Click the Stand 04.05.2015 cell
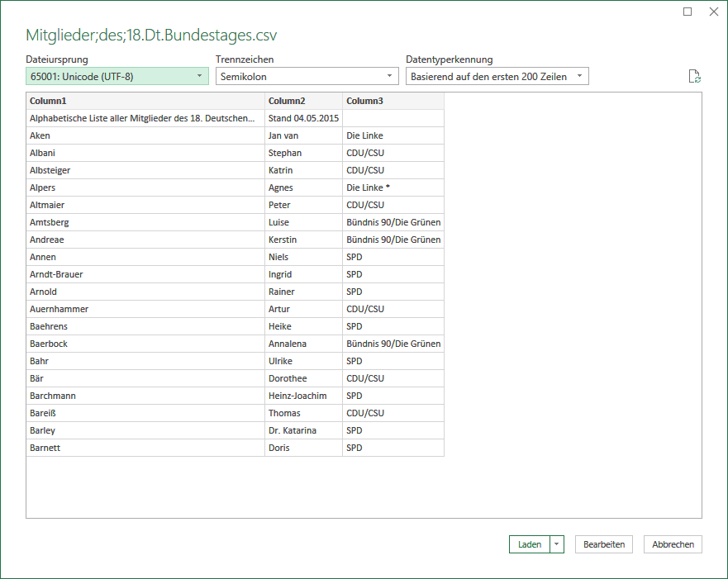Viewport: 728px width, 579px height. pyautogui.click(x=303, y=118)
